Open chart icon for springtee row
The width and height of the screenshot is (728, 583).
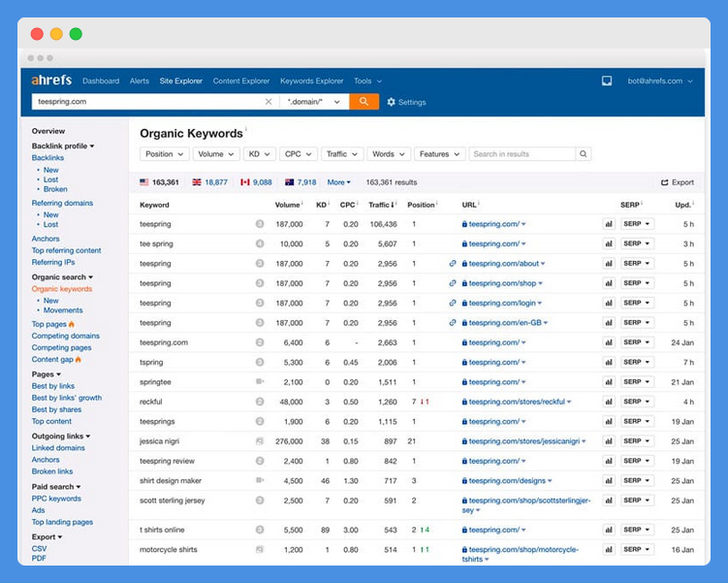[x=608, y=382]
